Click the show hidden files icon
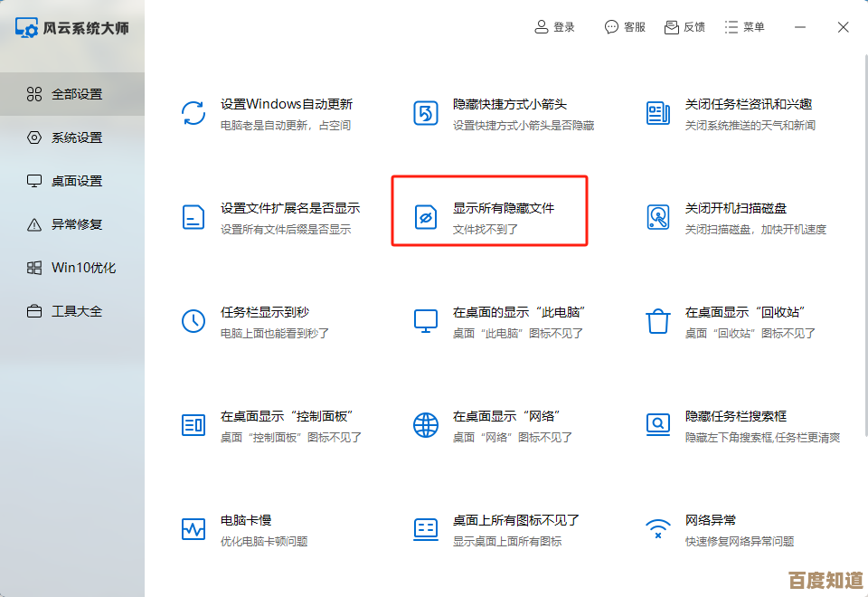Viewport: 868px width, 597px height. pyautogui.click(x=426, y=216)
